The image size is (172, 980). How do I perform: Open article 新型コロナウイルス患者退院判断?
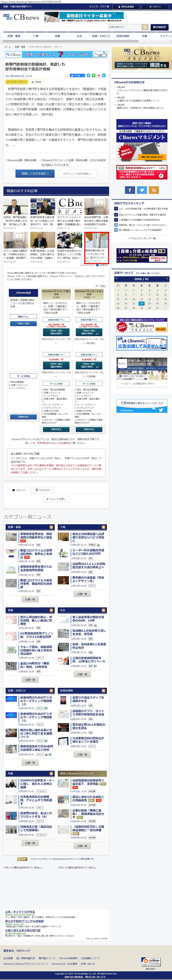coord(36,554)
